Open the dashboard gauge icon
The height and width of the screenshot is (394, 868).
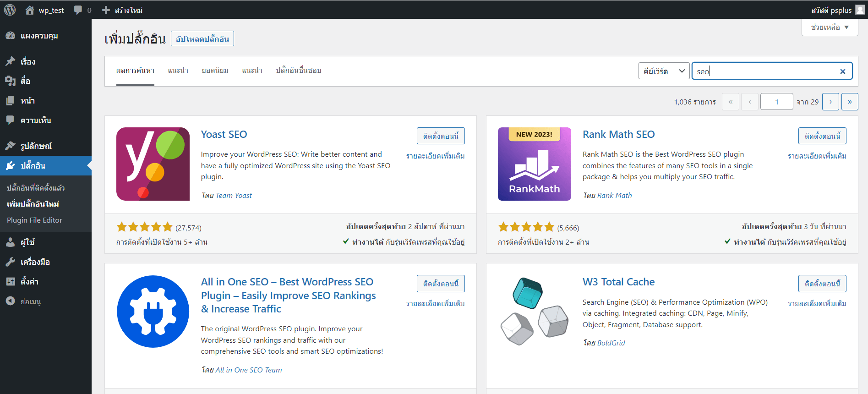(x=10, y=36)
